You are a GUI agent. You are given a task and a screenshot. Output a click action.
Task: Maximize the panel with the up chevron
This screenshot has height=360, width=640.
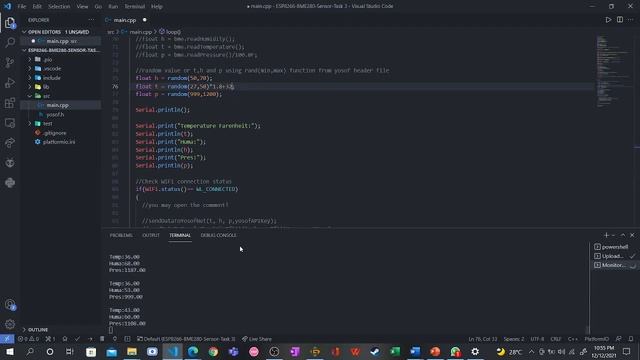tap(623, 235)
